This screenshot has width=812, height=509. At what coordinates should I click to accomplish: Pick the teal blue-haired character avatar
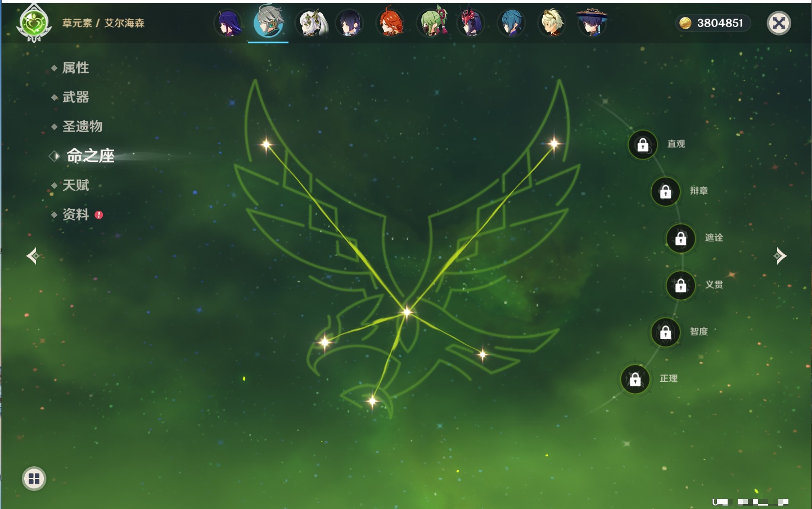pos(512,24)
